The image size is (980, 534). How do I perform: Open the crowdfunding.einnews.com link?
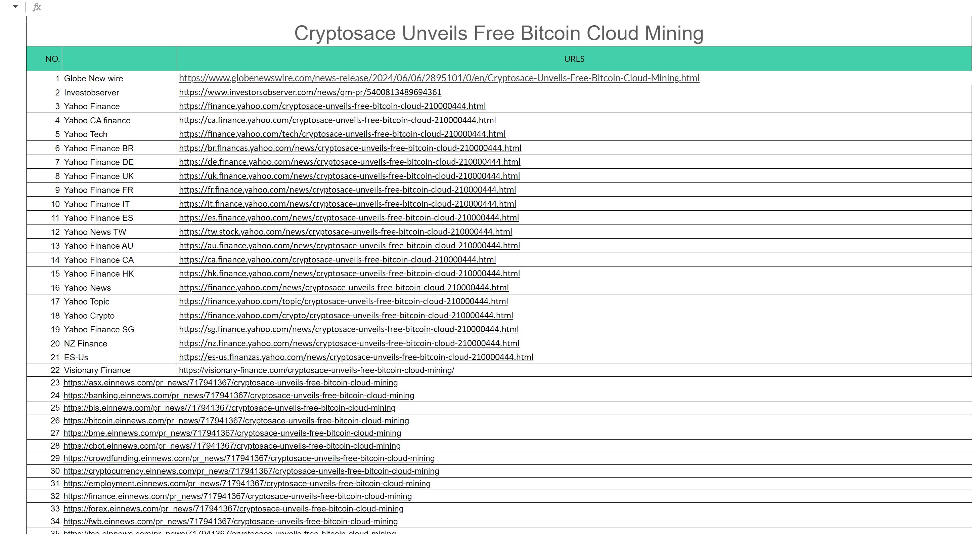249,459
